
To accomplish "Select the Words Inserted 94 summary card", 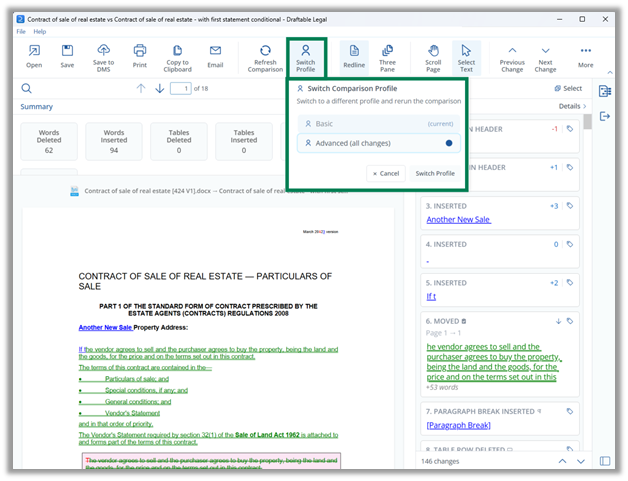I will pos(114,141).
